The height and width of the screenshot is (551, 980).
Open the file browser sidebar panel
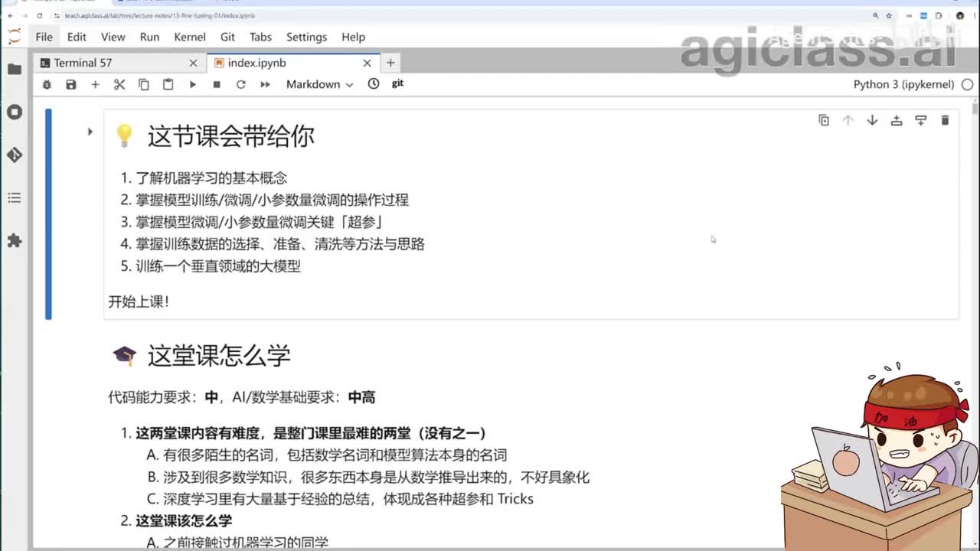pos(15,69)
